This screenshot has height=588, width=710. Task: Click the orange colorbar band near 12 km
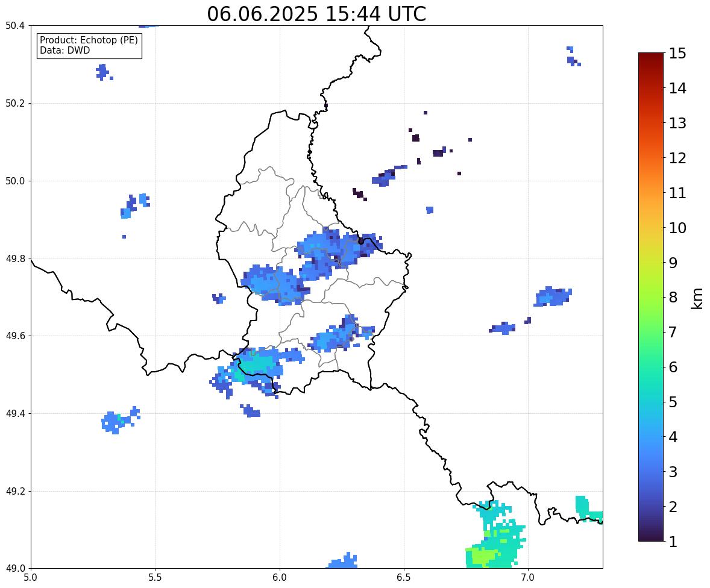(x=651, y=158)
